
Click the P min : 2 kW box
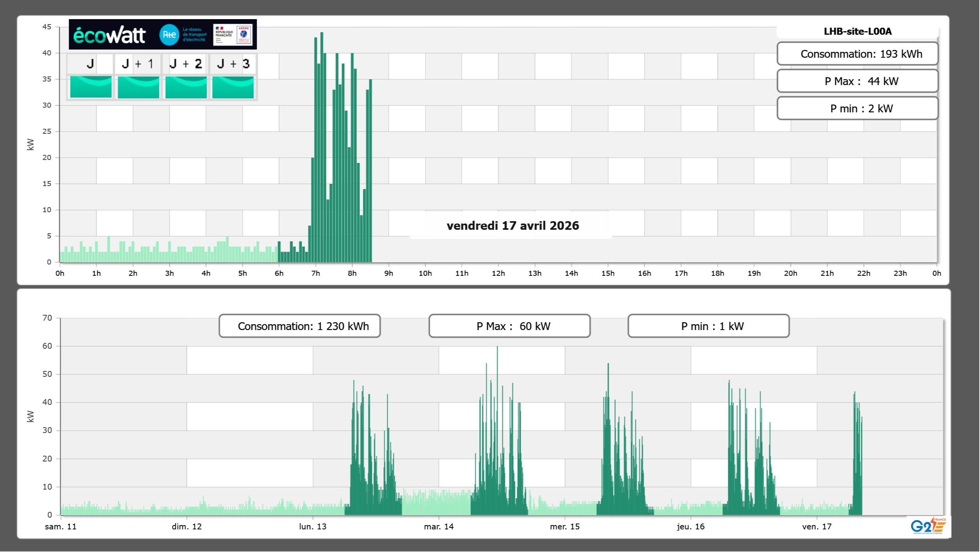[857, 108]
